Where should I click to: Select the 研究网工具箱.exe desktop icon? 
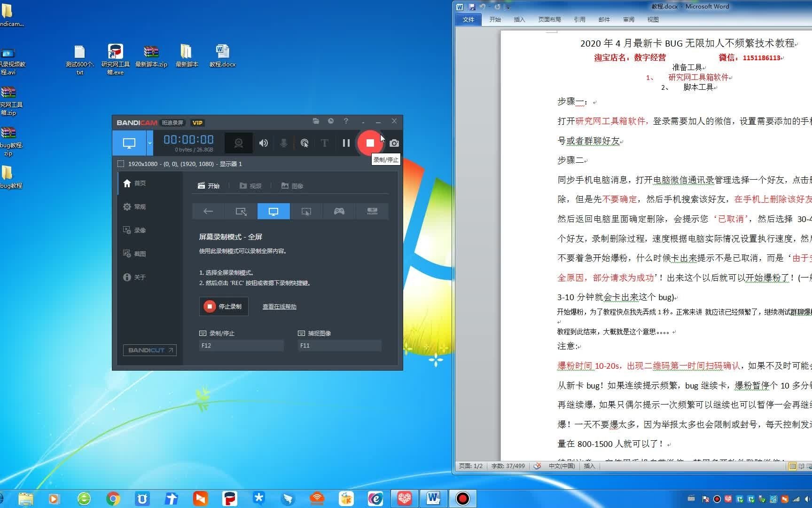click(116, 59)
